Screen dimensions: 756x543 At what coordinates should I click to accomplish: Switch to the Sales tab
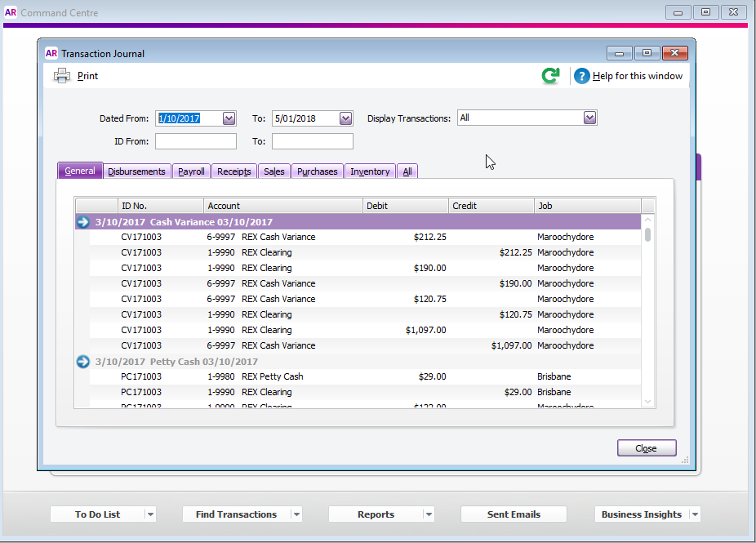coord(273,171)
